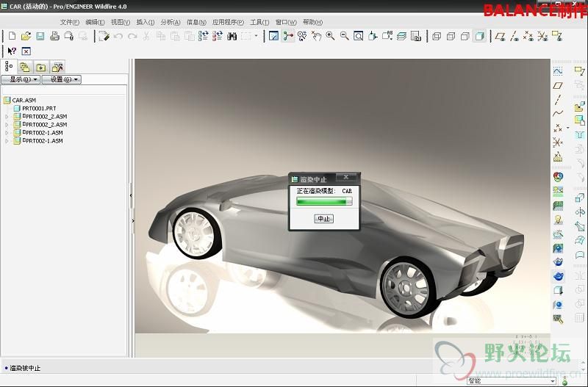Open the saved view list icon
Viewport: 588px width, 387px height.
pyautogui.click(x=387, y=36)
